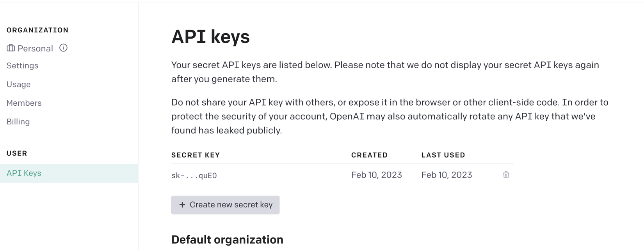Image resolution: width=644 pixels, height=250 pixels.
Task: Click the info icon beside Personal
Action: [x=63, y=48]
